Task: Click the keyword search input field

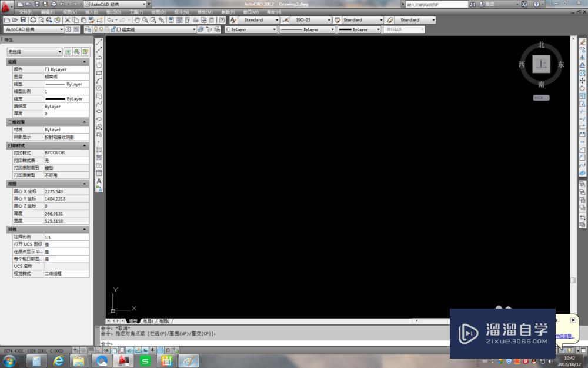Action: click(x=437, y=5)
